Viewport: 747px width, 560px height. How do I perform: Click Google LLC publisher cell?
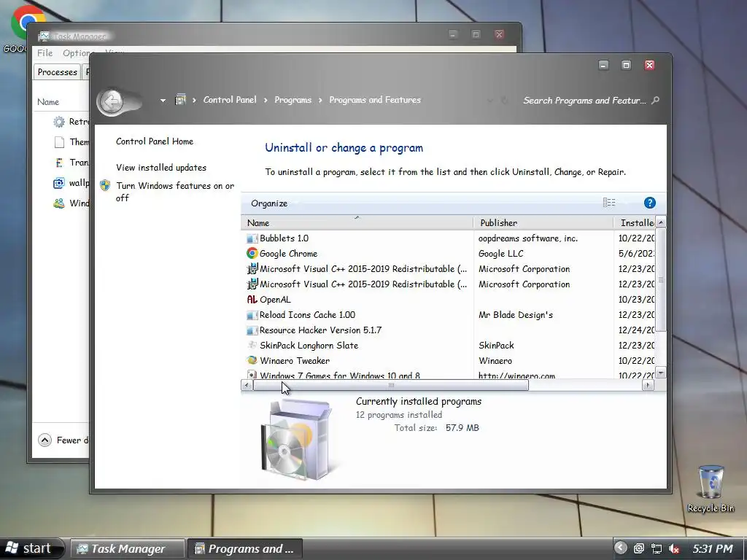pos(500,253)
